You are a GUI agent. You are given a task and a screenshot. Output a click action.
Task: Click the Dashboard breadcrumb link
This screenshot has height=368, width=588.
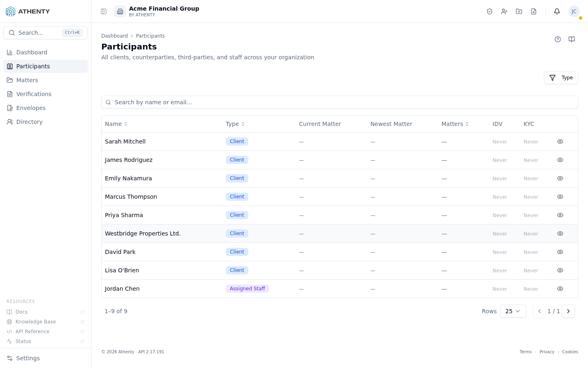[114, 36]
